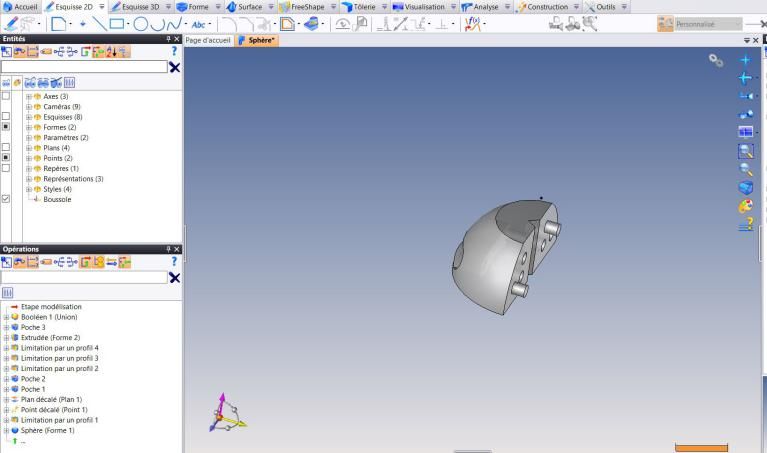The width and height of the screenshot is (767, 453).
Task: Select Poche 3 in the operations tree
Action: (33, 327)
